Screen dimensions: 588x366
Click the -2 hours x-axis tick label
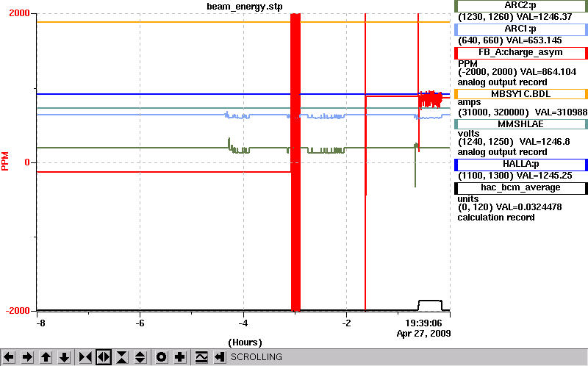coord(346,323)
